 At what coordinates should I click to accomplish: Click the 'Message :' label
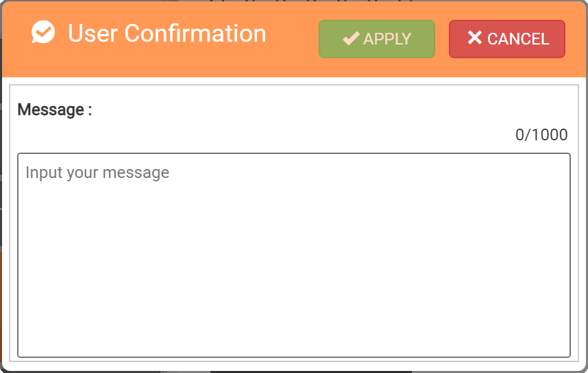(x=55, y=110)
